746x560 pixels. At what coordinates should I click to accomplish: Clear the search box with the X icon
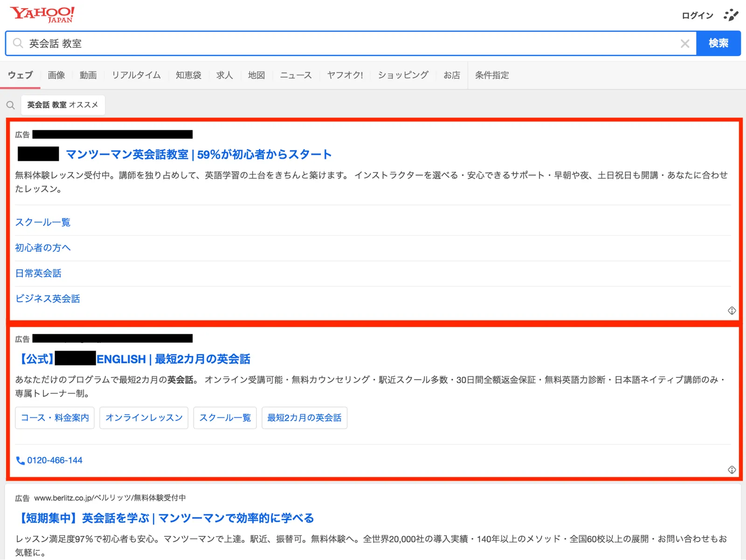pyautogui.click(x=684, y=43)
